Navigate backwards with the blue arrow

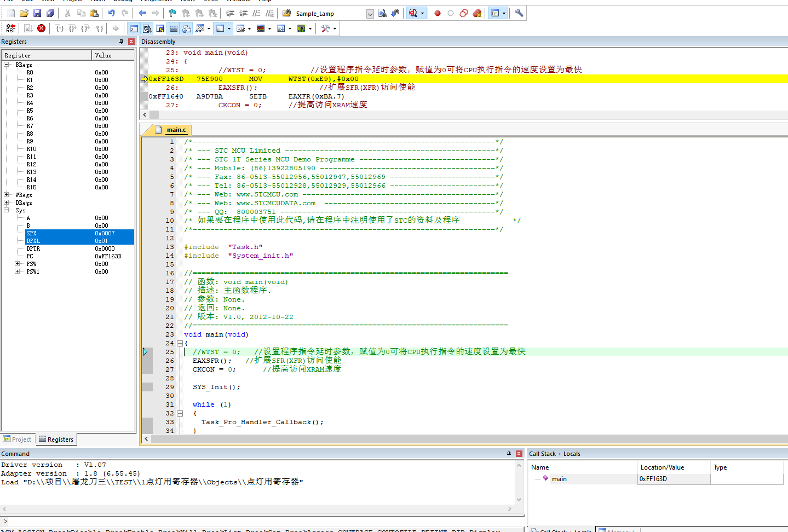[142, 13]
